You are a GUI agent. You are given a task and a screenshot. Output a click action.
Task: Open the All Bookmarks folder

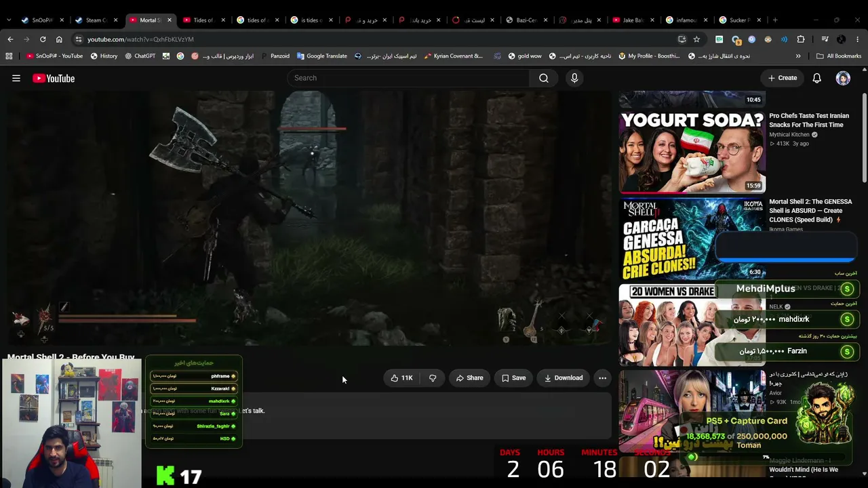pos(839,56)
